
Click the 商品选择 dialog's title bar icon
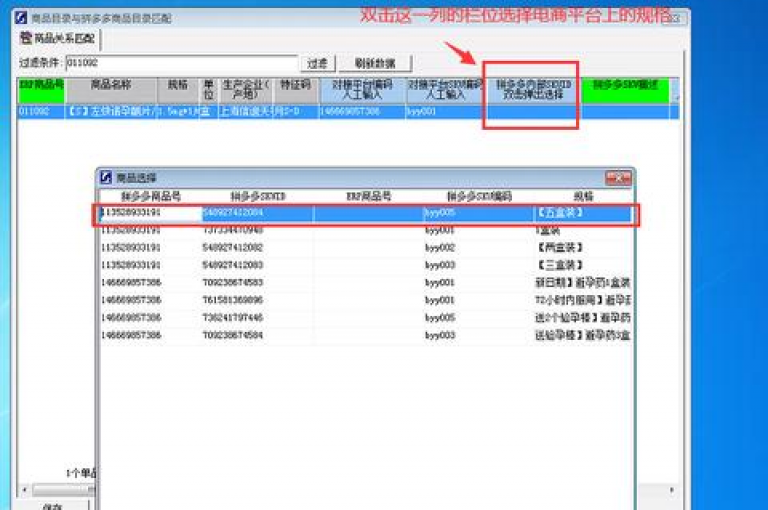[106, 177]
